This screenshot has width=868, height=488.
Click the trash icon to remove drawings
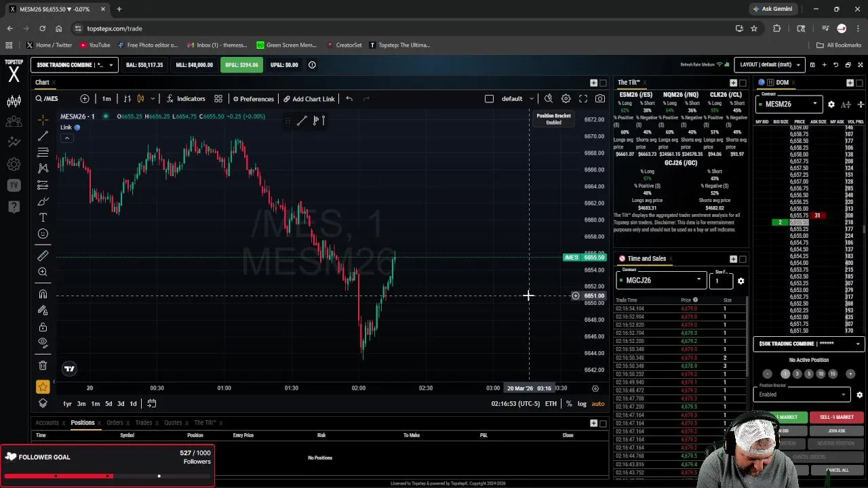[43, 365]
